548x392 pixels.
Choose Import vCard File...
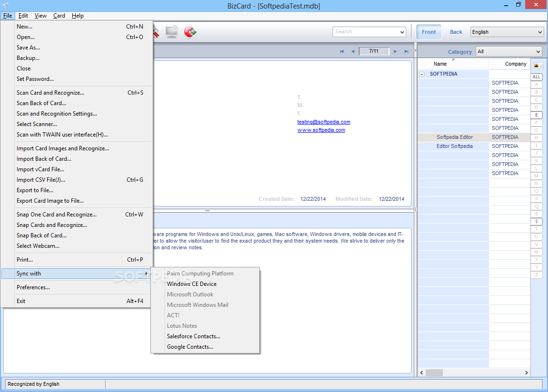tap(77, 169)
